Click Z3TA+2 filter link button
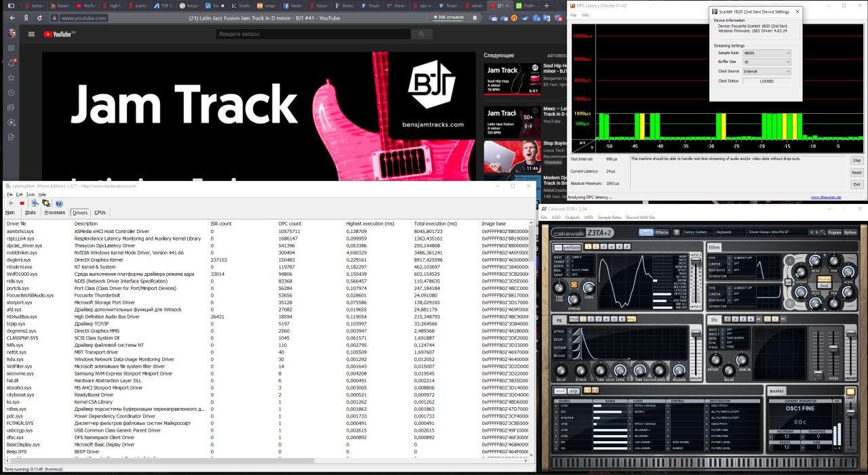The height and width of the screenshot is (475, 868). (787, 282)
